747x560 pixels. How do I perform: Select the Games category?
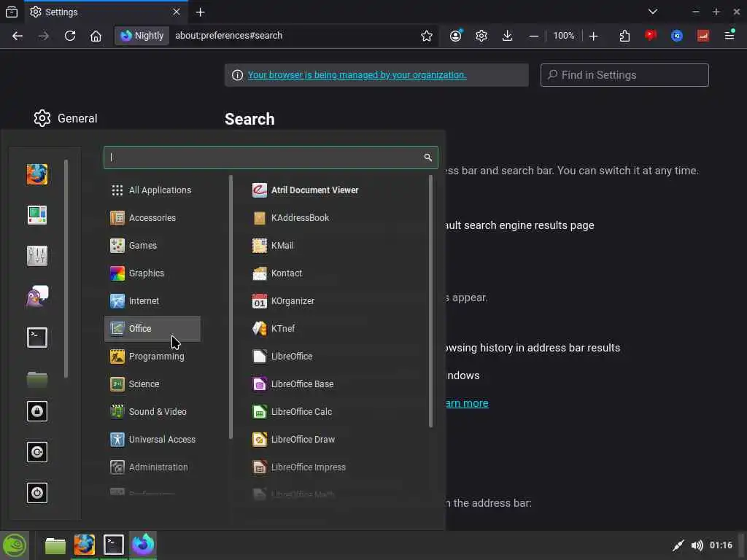click(152, 245)
